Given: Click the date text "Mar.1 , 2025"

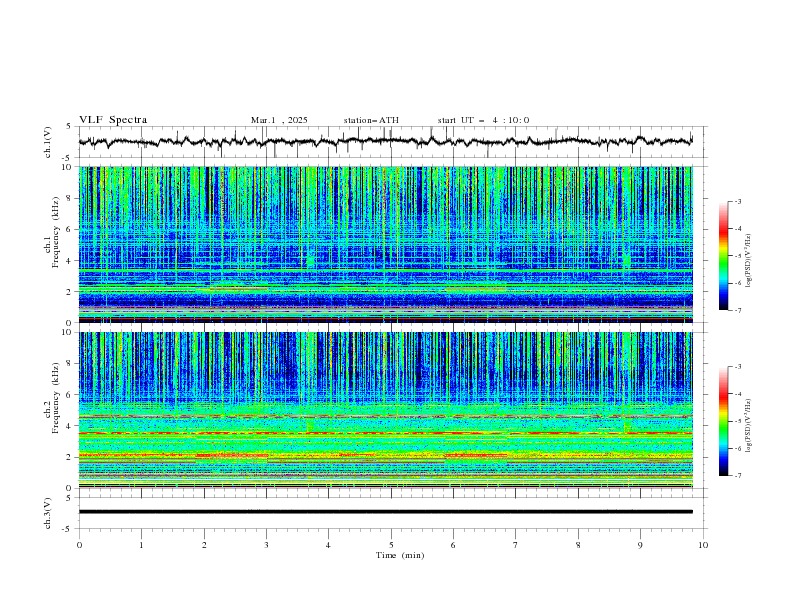Looking at the screenshot, I should pyautogui.click(x=279, y=120).
